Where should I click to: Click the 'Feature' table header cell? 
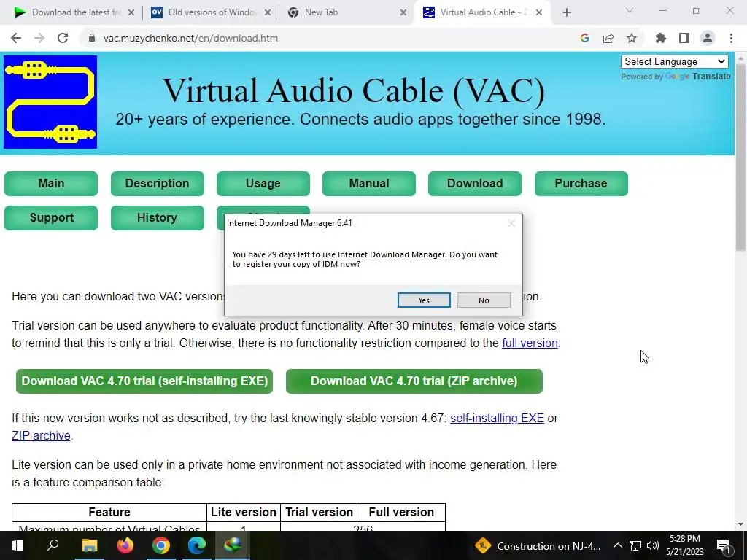[109, 512]
